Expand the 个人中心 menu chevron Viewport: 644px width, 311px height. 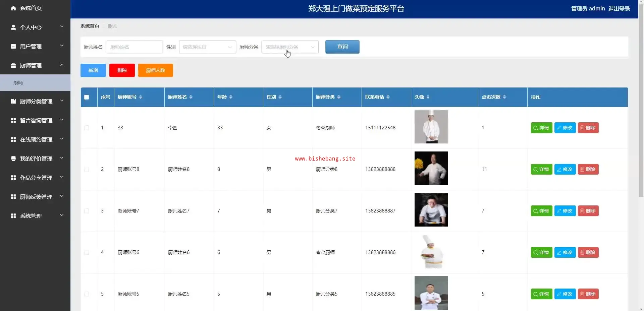(62, 26)
